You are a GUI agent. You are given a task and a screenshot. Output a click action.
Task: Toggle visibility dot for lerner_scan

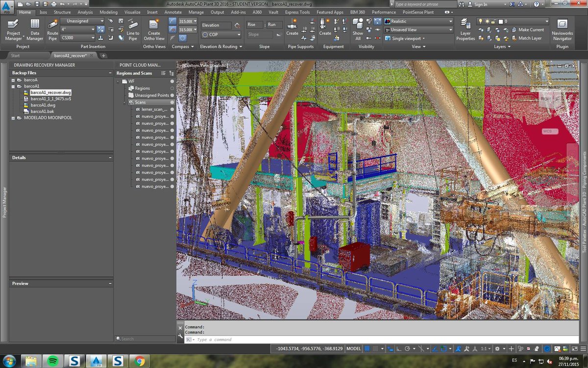click(172, 109)
